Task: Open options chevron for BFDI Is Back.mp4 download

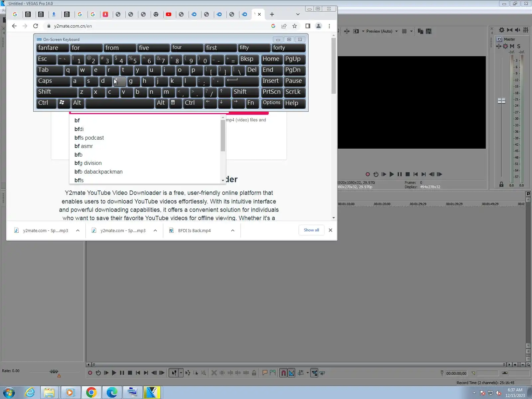Action: [x=233, y=230]
